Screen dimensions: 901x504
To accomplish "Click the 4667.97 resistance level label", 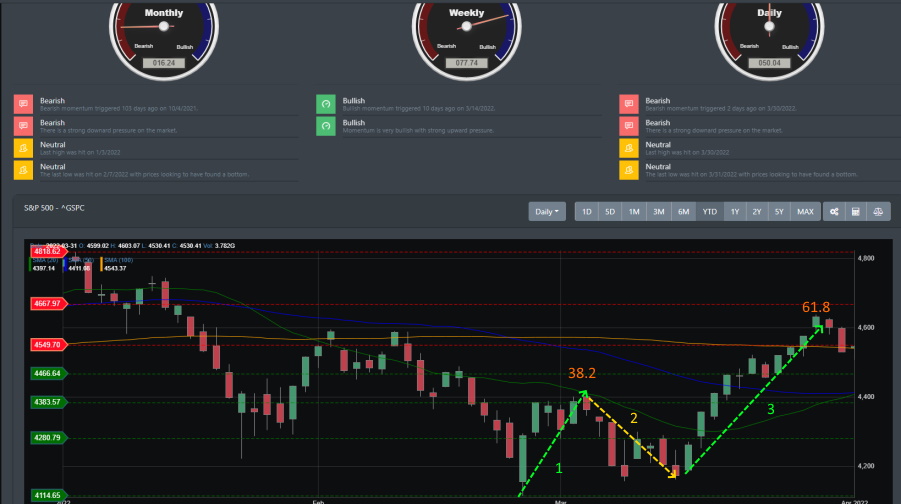I will tap(47, 303).
